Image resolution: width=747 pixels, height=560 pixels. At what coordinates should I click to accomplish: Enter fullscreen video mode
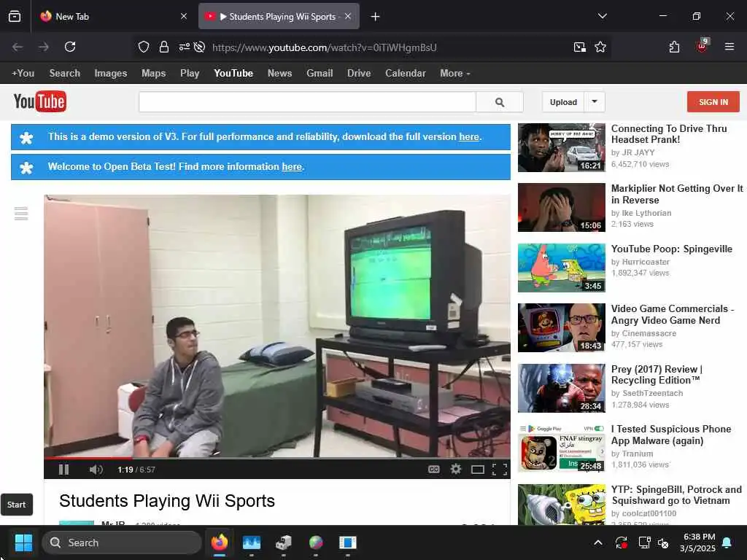pos(499,470)
